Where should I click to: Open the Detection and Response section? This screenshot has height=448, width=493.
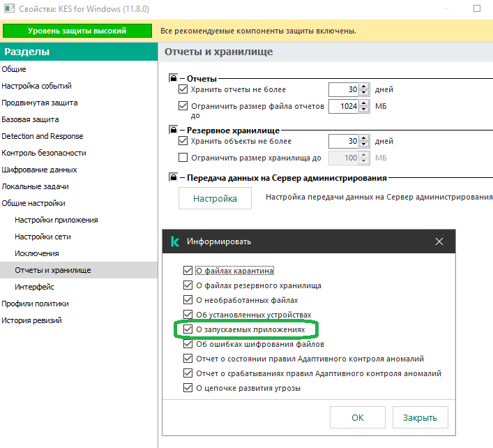[x=79, y=136]
